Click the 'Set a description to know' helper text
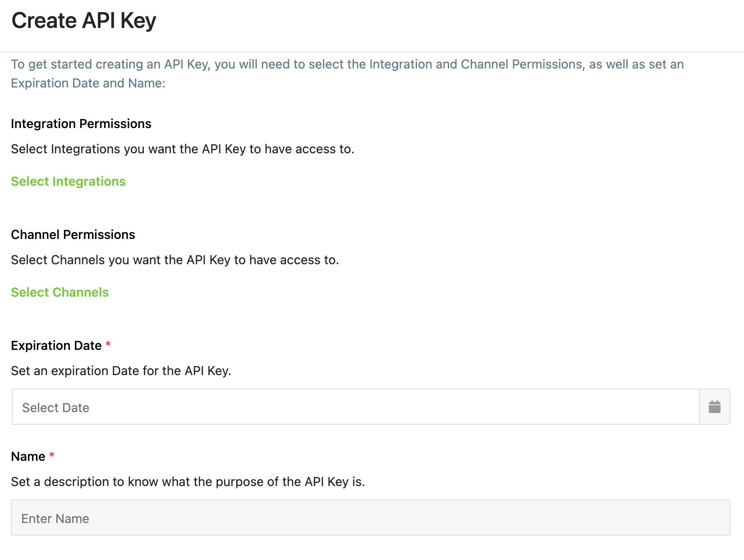744x560 pixels. click(x=188, y=482)
